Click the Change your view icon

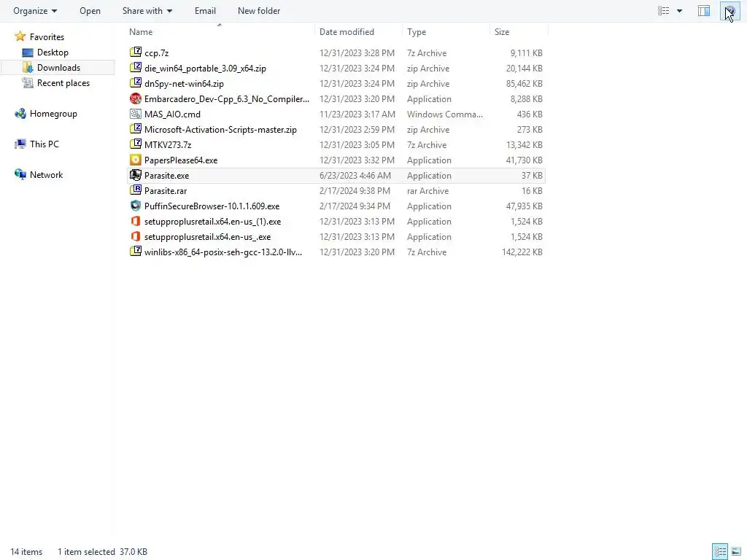click(664, 10)
